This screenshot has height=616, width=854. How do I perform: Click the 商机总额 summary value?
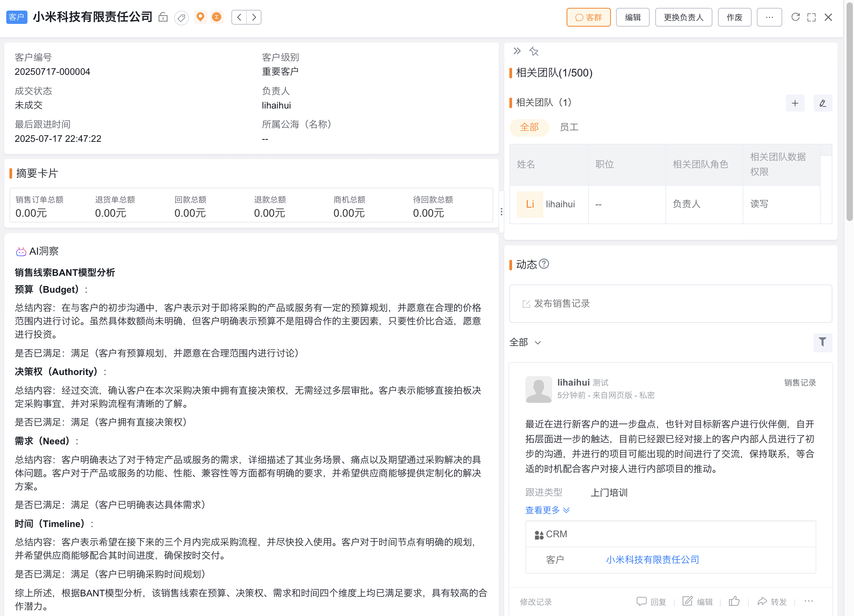(349, 213)
